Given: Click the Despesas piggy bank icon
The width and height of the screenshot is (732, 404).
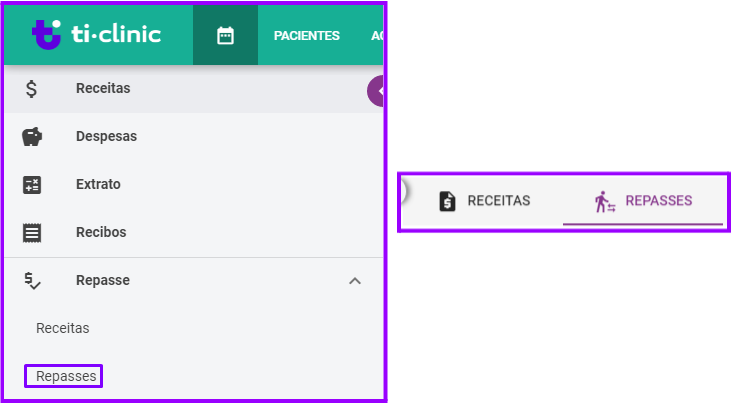Looking at the screenshot, I should 32,137.
